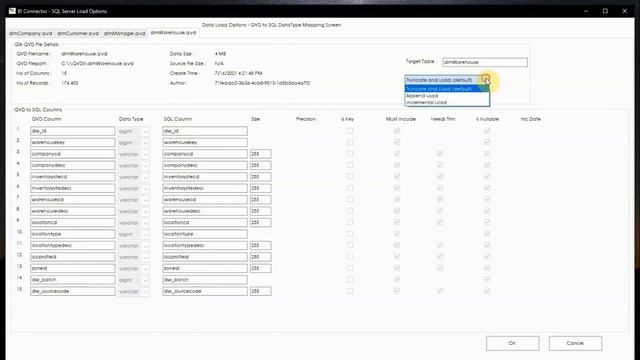
Task: Toggle Needs Trim for zoneid row
Action: pyautogui.click(x=440, y=268)
